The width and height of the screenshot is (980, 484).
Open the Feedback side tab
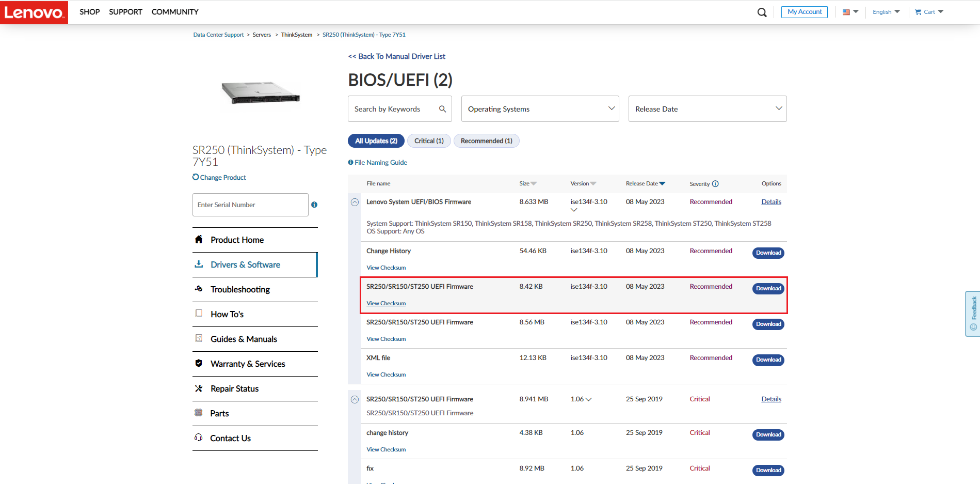tap(972, 314)
